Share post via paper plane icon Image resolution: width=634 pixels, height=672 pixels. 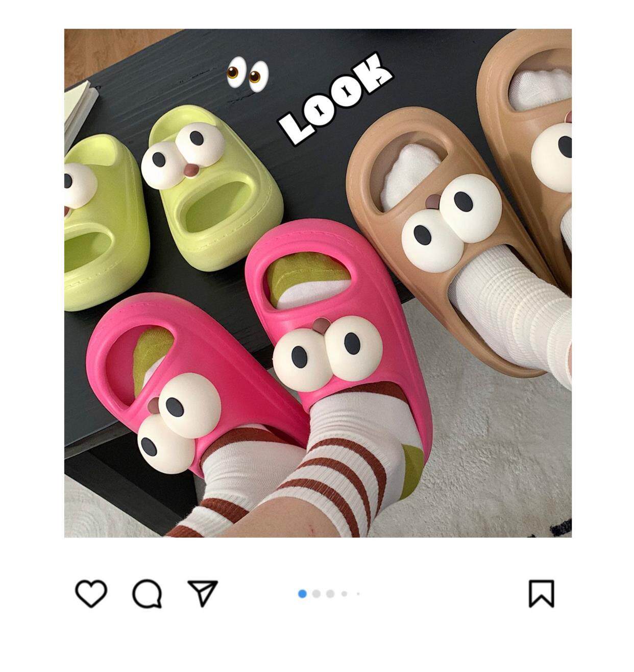tap(203, 593)
